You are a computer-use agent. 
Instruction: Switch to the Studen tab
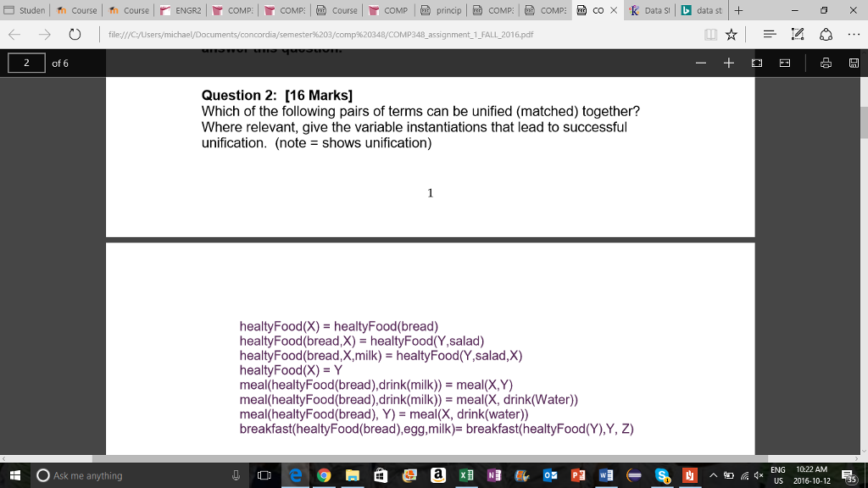(25, 10)
